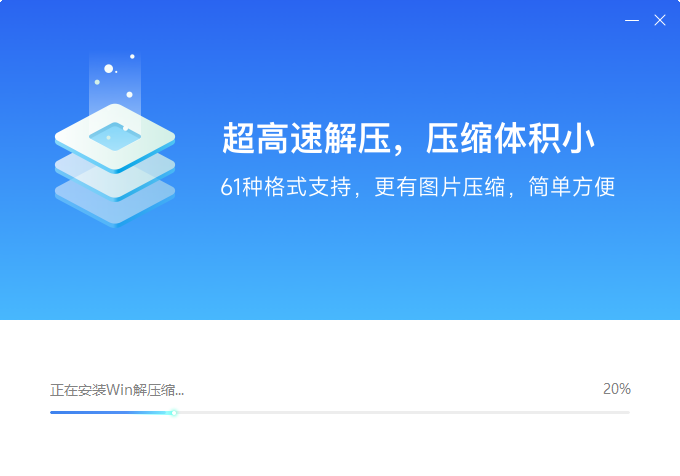Click the stacked layers logo illustration
Image resolution: width=680 pixels, height=476 pixels.
(115, 140)
